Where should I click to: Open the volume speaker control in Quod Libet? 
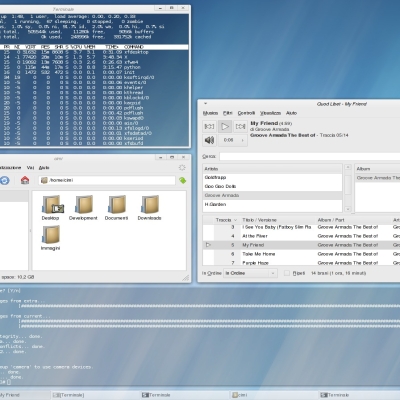(209, 140)
